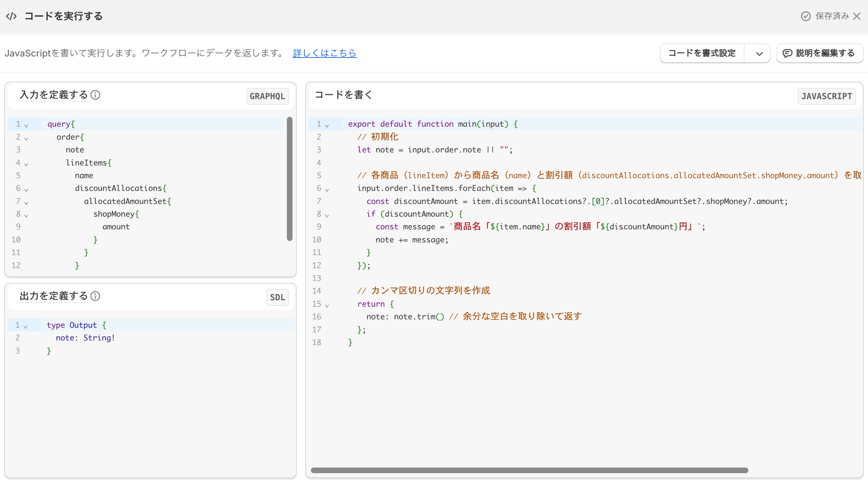The width and height of the screenshot is (868, 482).
Task: Click the 'const message' template string line
Action: point(540,227)
